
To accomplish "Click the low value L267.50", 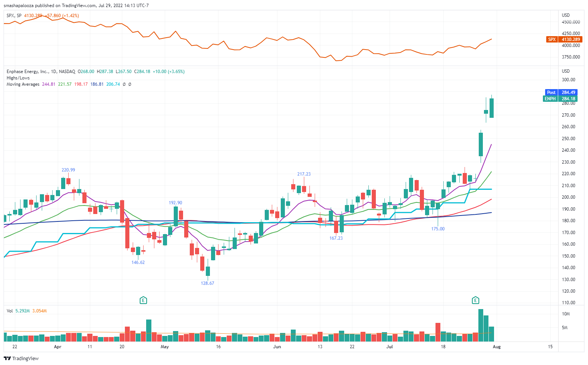I will tap(124, 72).
